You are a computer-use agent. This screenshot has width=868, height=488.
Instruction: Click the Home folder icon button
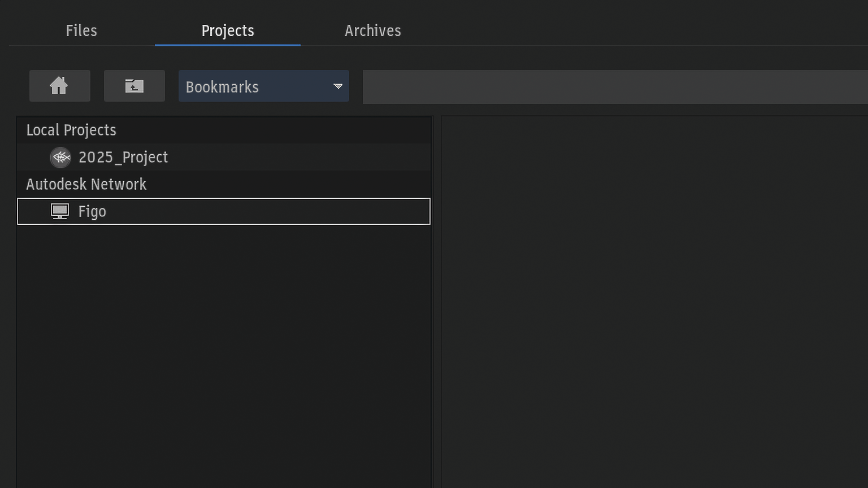tap(59, 86)
